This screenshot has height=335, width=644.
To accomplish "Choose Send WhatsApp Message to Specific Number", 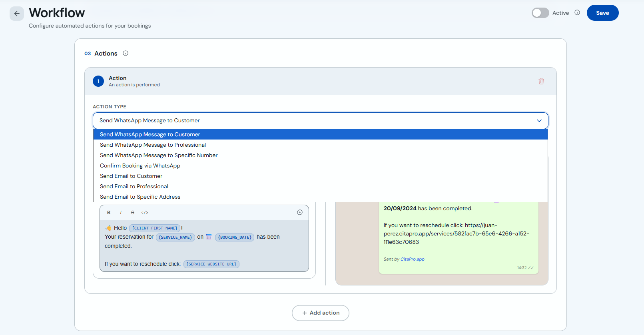I will point(321,155).
